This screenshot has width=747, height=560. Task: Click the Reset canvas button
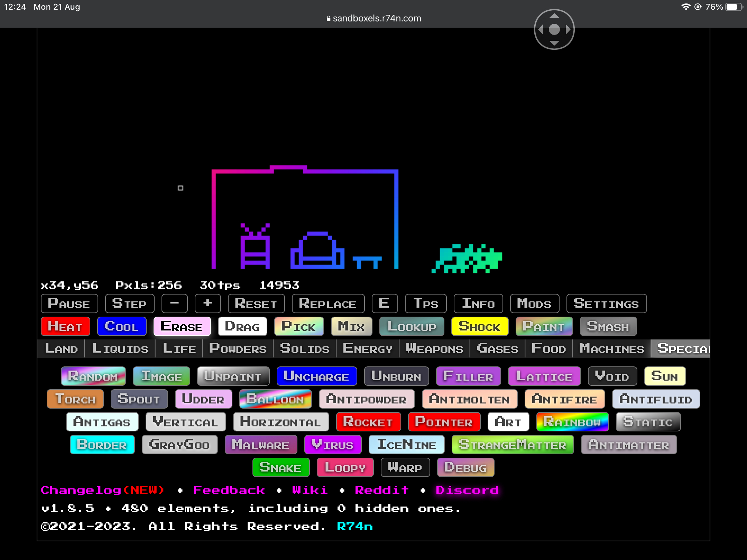pos(256,304)
